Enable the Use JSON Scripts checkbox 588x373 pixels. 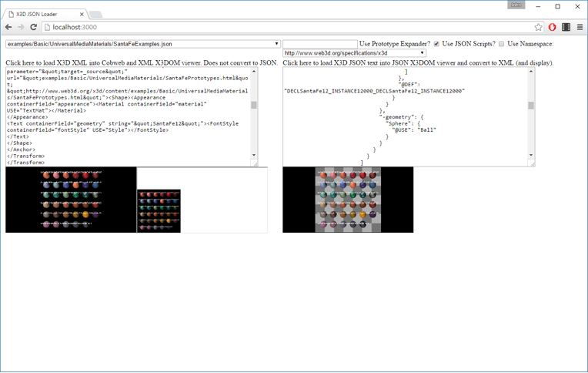(501, 44)
